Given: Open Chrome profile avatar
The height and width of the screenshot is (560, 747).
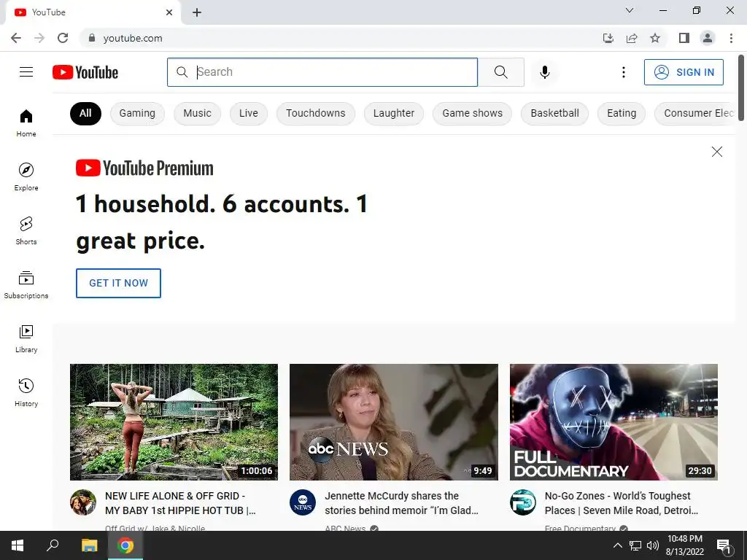Looking at the screenshot, I should pos(708,38).
